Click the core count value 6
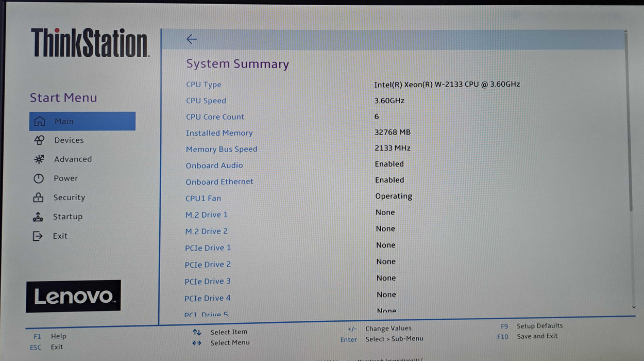 377,117
